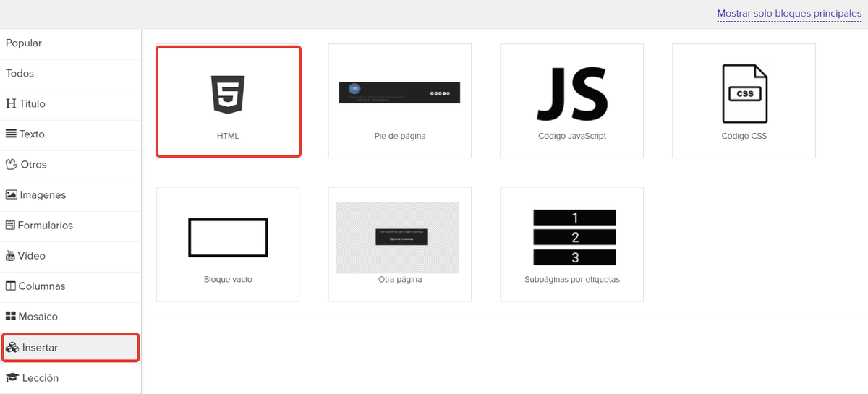Click the 'Pie de página' caption

pos(400,136)
